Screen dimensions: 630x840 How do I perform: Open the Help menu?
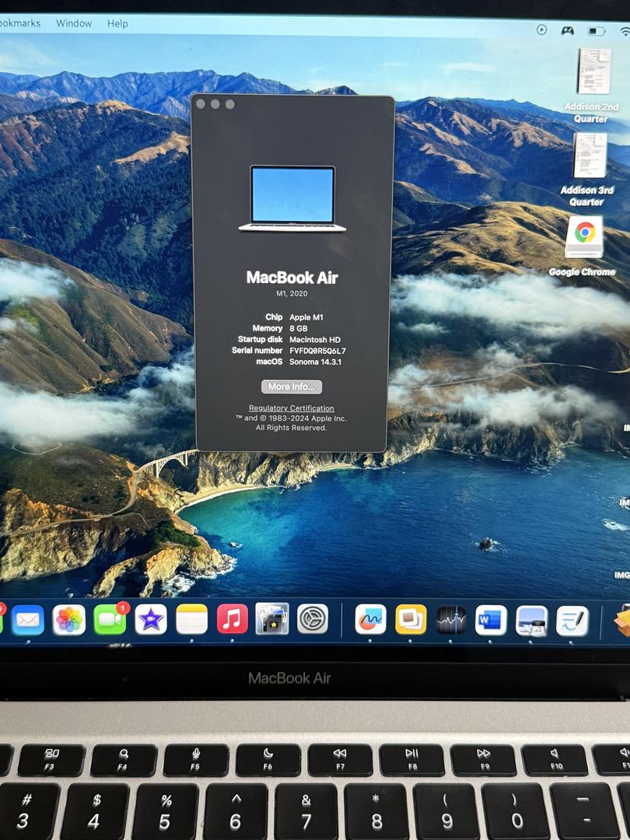click(117, 23)
